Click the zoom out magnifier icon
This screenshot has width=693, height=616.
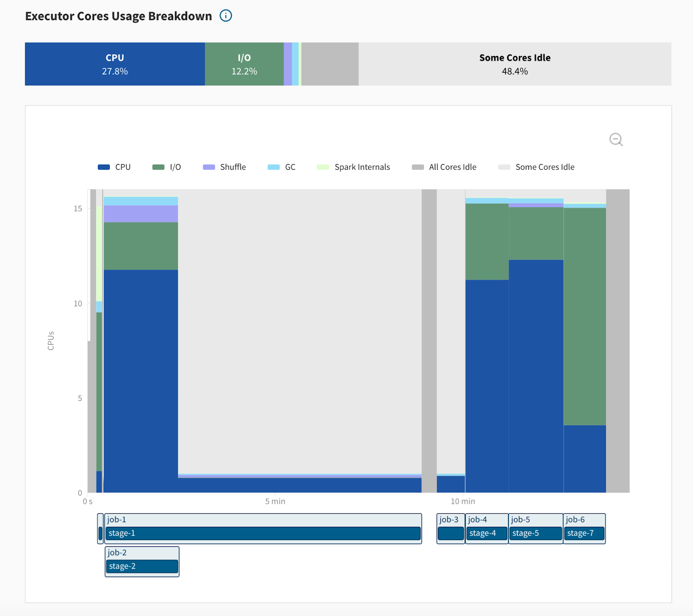616,139
